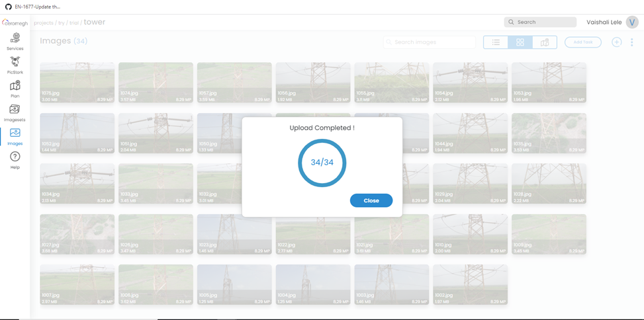Close the Upload Completed dialog

[371, 200]
